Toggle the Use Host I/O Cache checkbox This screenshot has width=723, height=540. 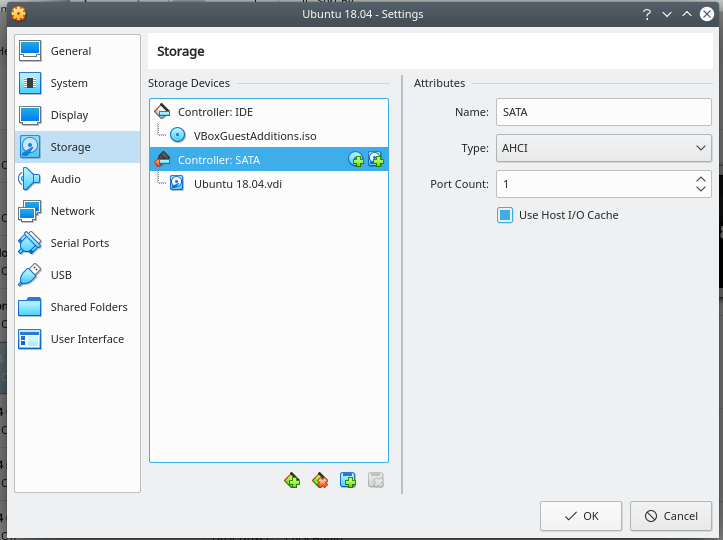(505, 215)
